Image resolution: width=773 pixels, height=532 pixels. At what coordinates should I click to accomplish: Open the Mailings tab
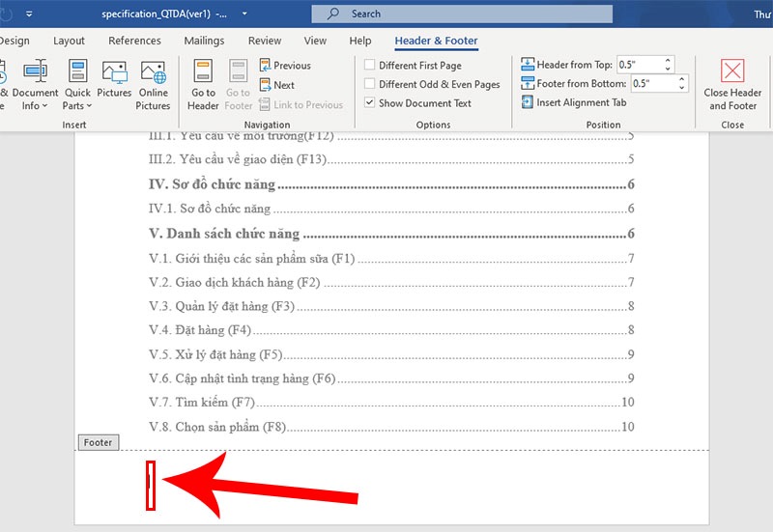(x=204, y=41)
